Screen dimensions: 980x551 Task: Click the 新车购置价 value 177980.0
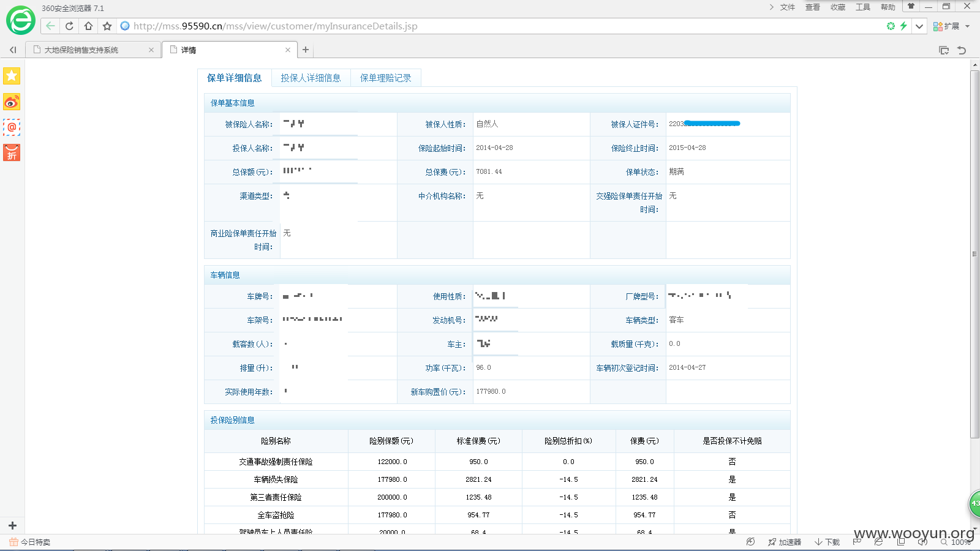[491, 391]
